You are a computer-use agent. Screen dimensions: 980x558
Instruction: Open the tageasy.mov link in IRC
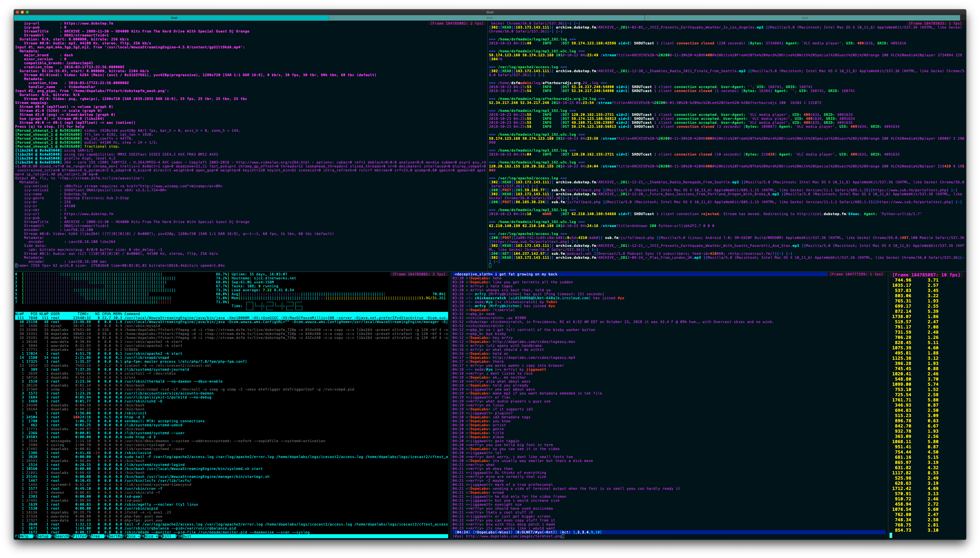[534, 342]
